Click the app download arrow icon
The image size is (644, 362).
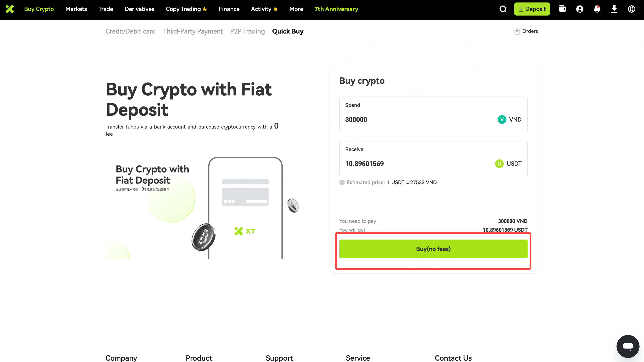point(614,9)
